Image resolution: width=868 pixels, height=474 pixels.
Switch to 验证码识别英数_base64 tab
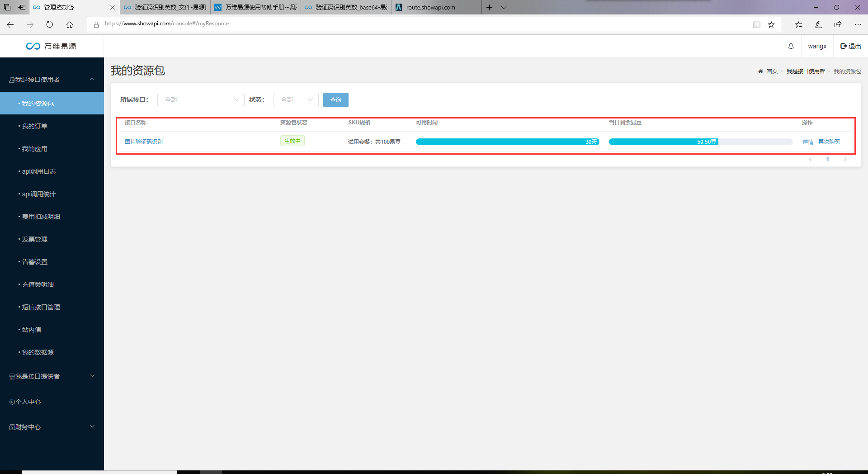(x=346, y=7)
